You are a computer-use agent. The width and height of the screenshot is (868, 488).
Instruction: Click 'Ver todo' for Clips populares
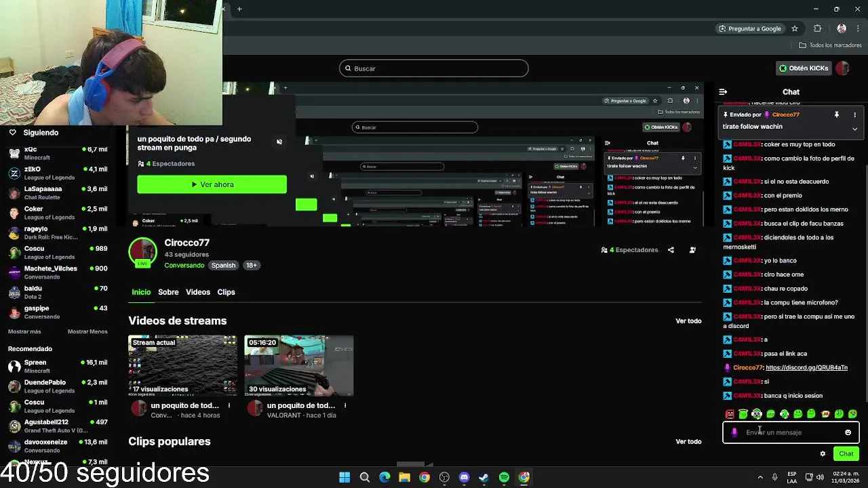(688, 442)
